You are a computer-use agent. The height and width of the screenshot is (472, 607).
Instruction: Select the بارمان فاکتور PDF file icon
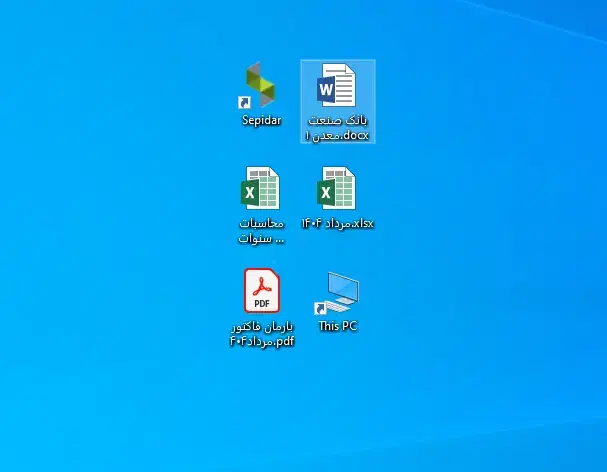click(262, 291)
